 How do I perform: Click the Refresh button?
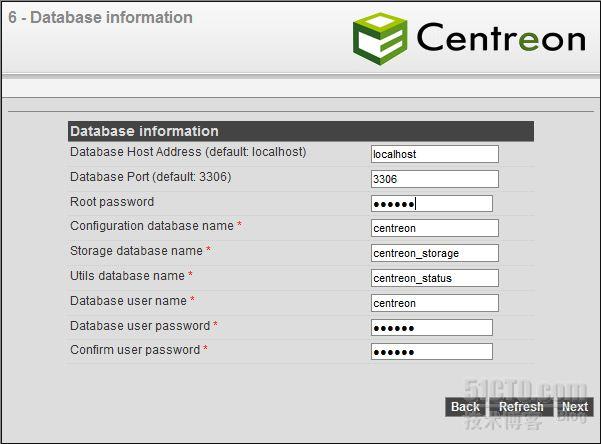(521, 407)
